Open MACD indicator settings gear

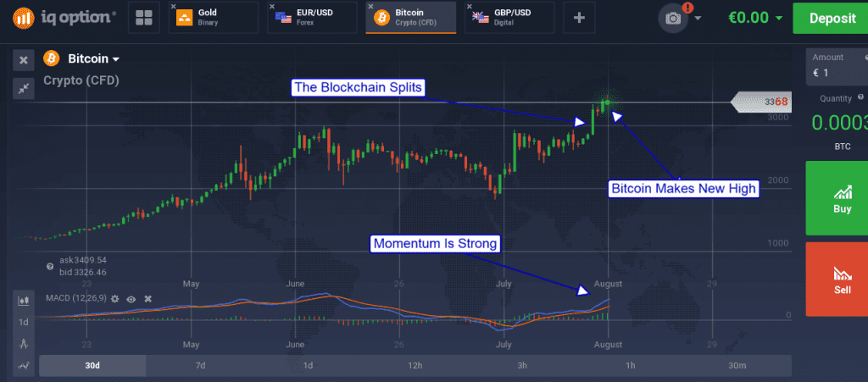point(114,298)
